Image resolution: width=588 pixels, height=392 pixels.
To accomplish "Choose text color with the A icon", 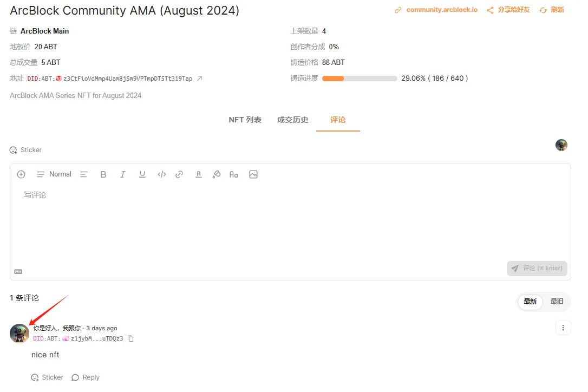I will coord(199,174).
